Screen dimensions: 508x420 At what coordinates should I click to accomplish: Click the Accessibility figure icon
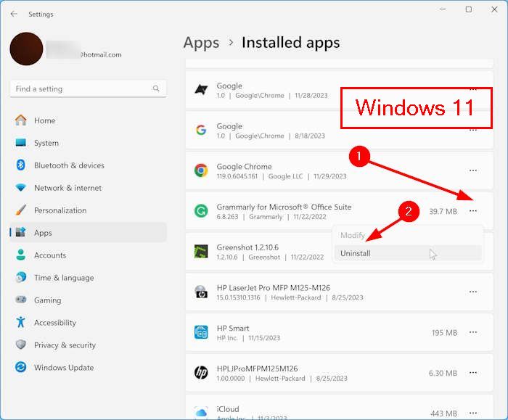(x=21, y=322)
